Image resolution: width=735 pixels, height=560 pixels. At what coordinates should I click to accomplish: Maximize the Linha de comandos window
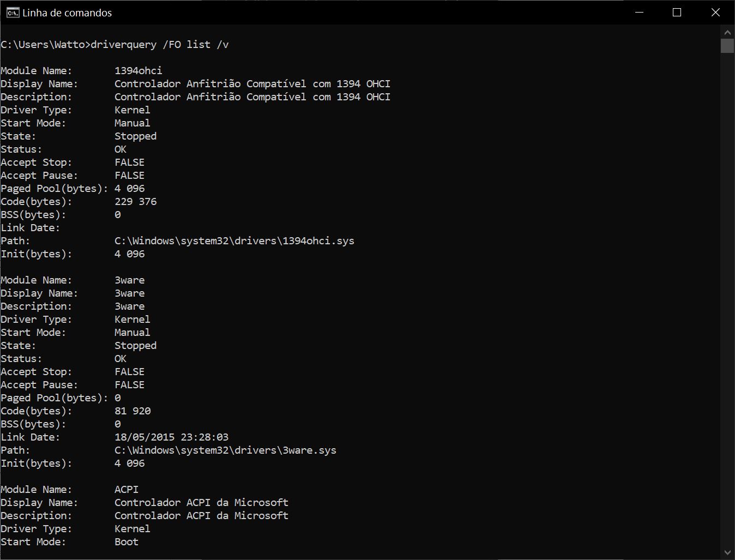(677, 13)
